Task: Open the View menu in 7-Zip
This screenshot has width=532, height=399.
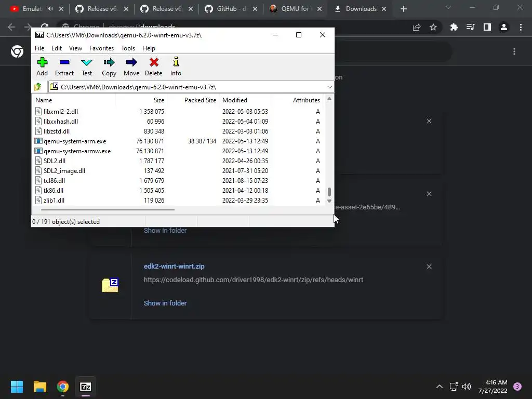Action: pyautogui.click(x=75, y=48)
